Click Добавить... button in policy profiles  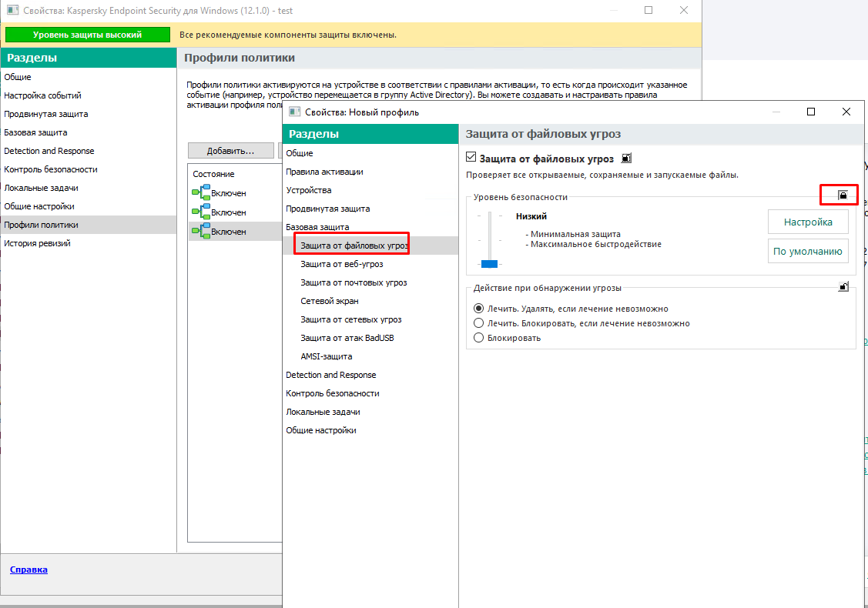click(x=231, y=151)
